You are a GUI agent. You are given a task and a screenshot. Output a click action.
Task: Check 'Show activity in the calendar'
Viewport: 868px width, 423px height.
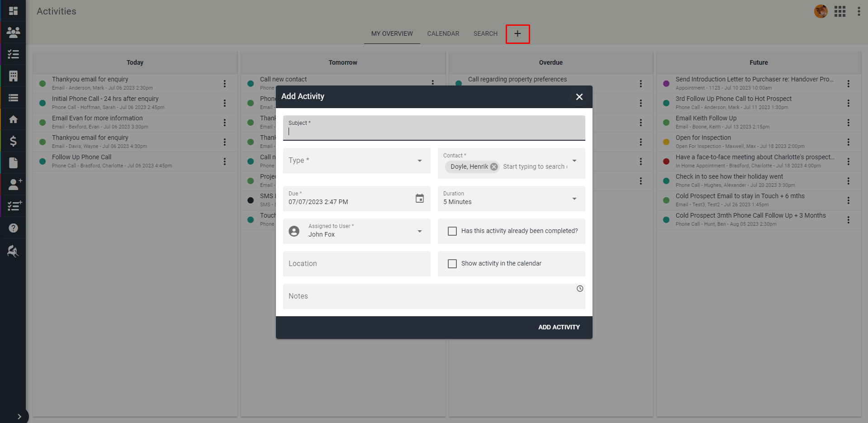click(452, 263)
